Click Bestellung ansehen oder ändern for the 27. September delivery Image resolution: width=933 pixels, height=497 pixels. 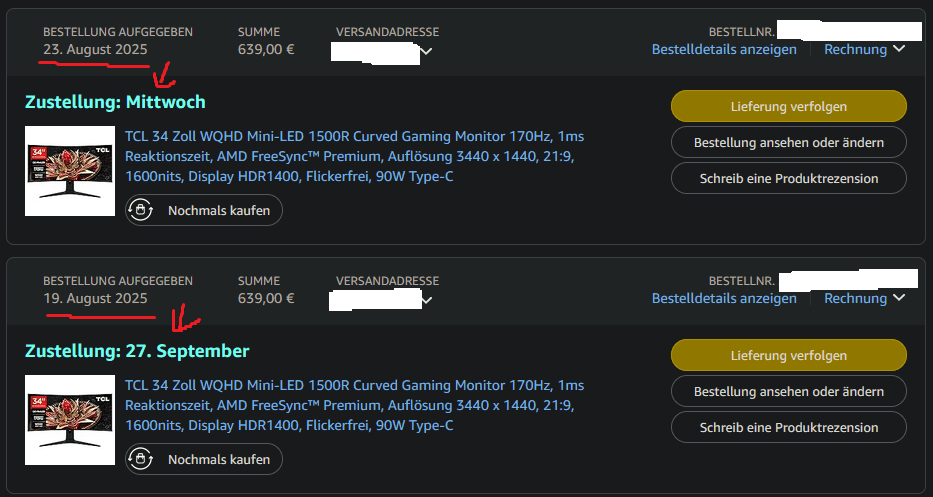click(788, 391)
